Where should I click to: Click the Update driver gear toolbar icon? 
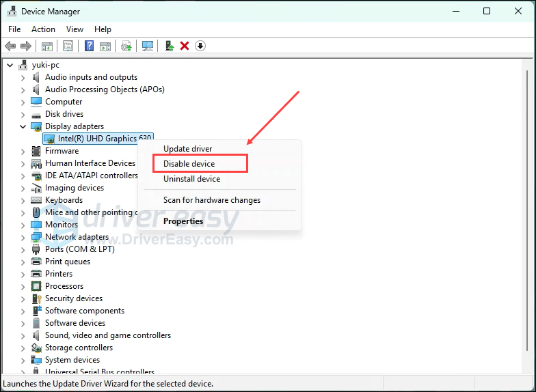pos(126,46)
